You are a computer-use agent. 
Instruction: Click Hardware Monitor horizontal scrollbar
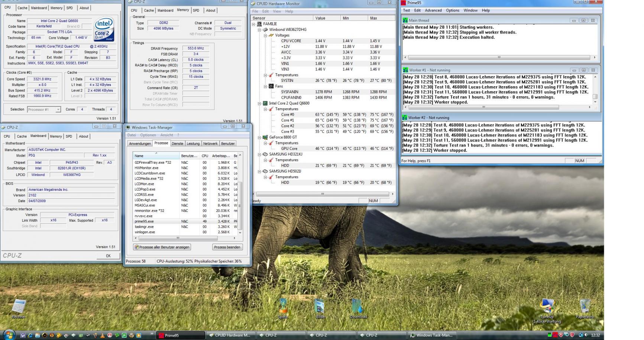point(323,194)
